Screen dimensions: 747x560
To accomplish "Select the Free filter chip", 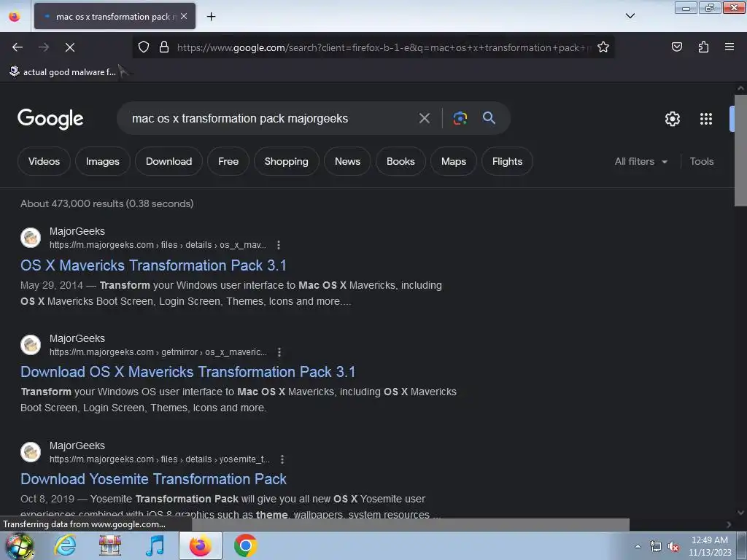I will tap(228, 161).
